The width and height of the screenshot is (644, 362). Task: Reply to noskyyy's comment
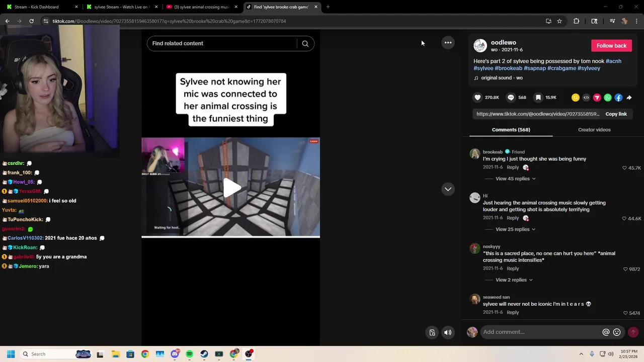(513, 268)
